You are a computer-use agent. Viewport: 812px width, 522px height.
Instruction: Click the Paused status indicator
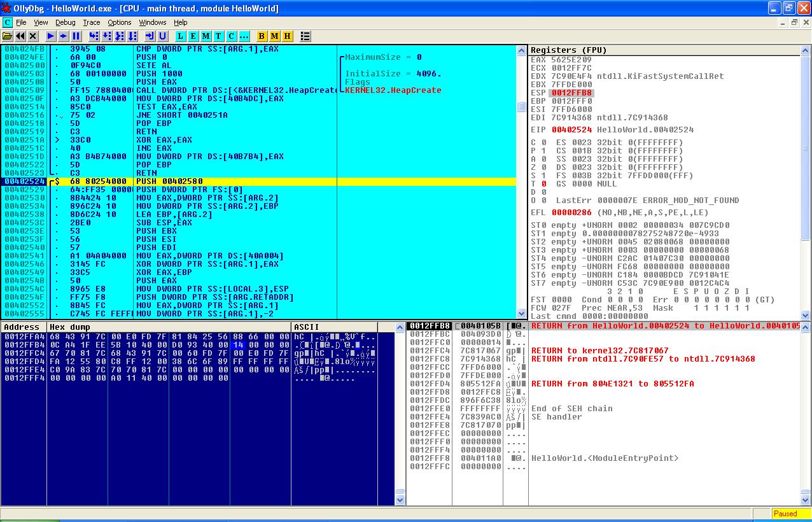pos(791,514)
